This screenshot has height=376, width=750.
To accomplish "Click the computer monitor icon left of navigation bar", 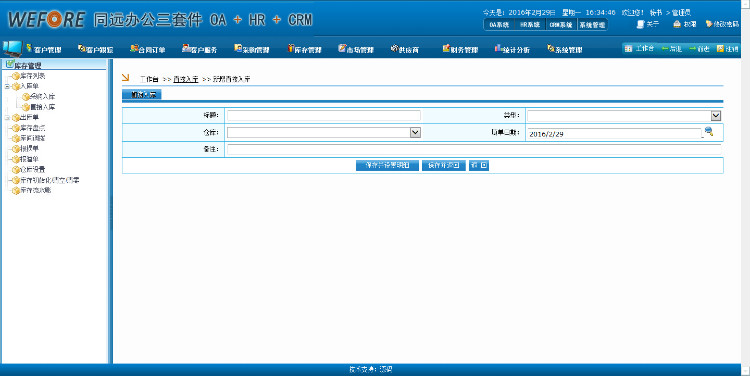I will tap(12, 49).
